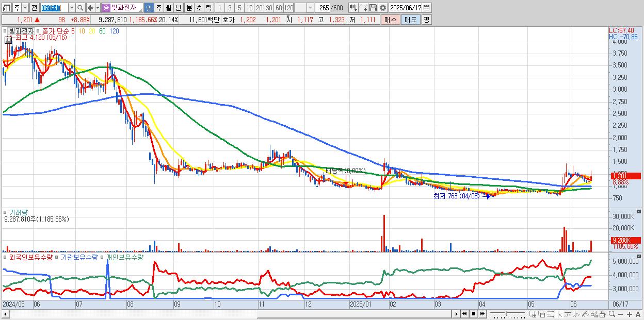Select the 초 (second) period button
The height and width of the screenshot is (320, 644).
[199, 8]
